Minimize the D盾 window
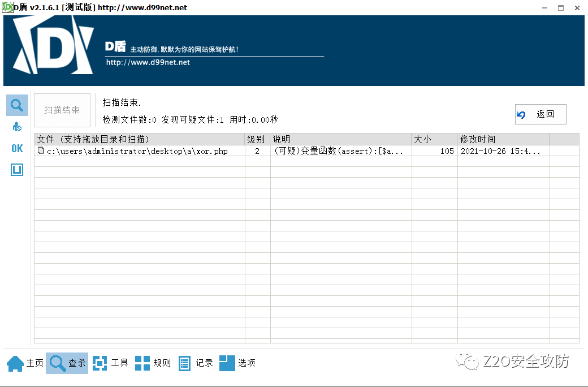 point(544,7)
